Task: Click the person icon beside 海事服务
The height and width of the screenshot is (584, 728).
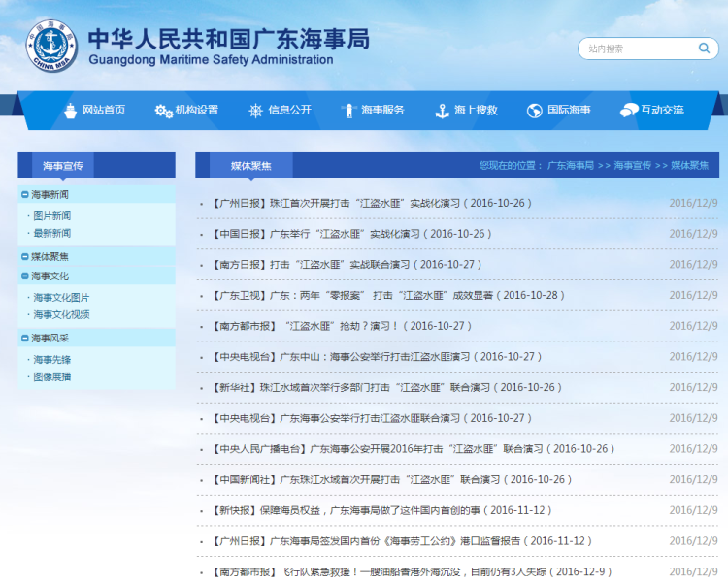Action: point(348,111)
